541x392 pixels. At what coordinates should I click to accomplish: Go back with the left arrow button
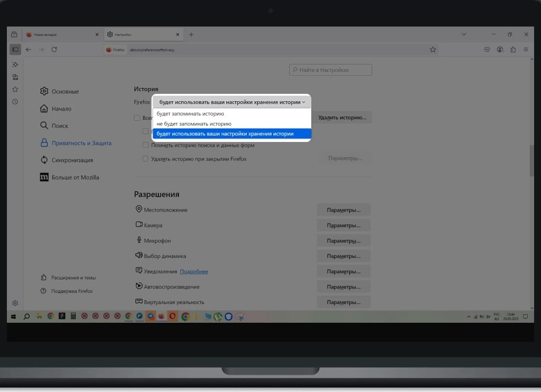(x=29, y=50)
